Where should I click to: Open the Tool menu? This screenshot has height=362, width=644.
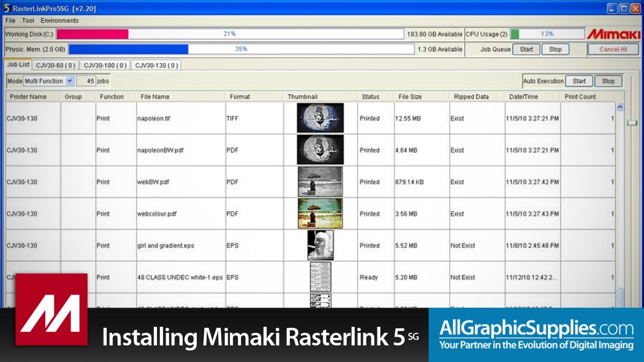click(28, 21)
